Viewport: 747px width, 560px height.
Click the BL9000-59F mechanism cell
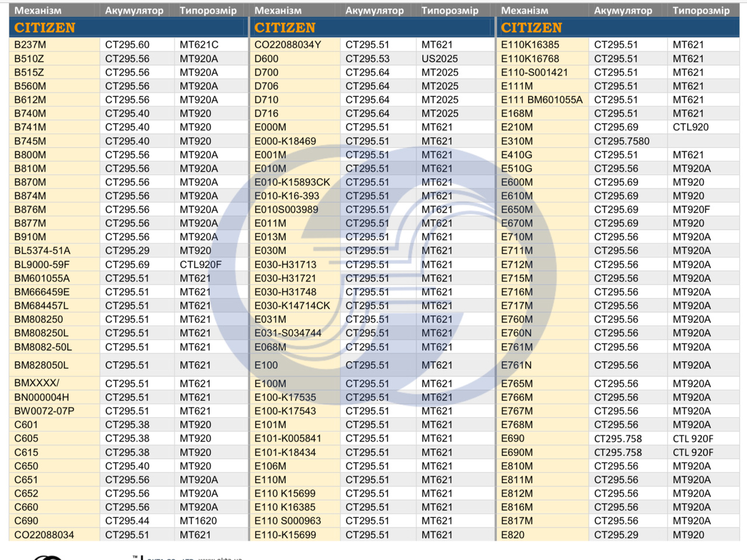coord(42,264)
